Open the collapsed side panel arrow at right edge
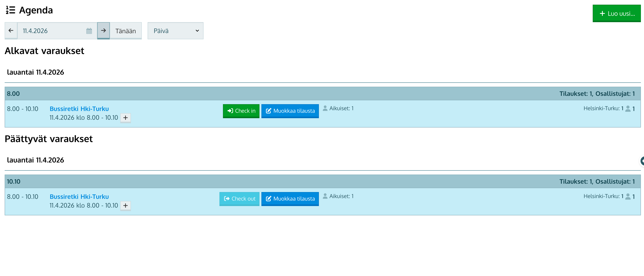Screen dimensions: 644x276 (642, 161)
